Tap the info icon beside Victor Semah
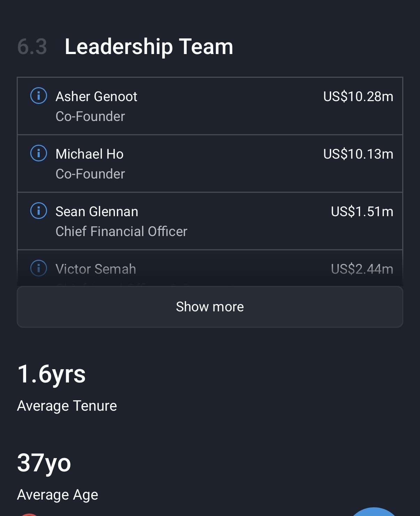420x516 pixels. 39,268
